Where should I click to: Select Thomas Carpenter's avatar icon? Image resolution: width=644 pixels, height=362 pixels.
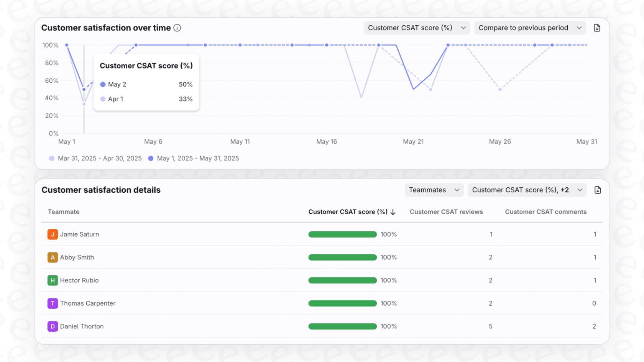coord(53,303)
